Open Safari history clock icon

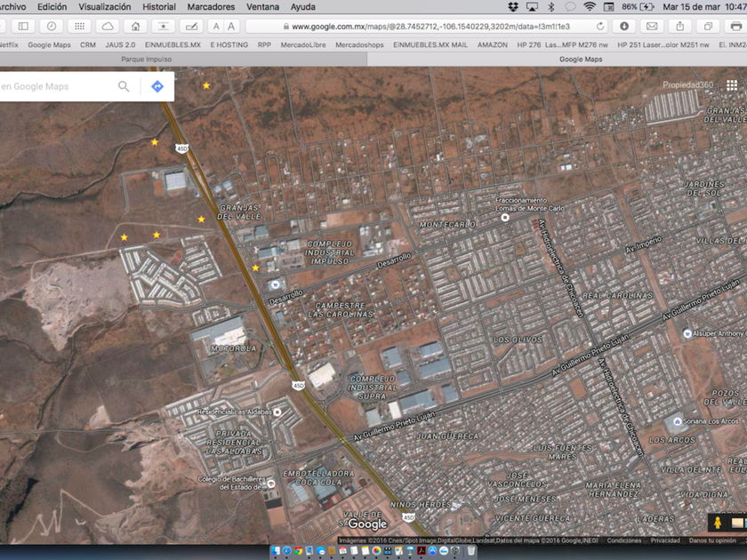point(52,27)
